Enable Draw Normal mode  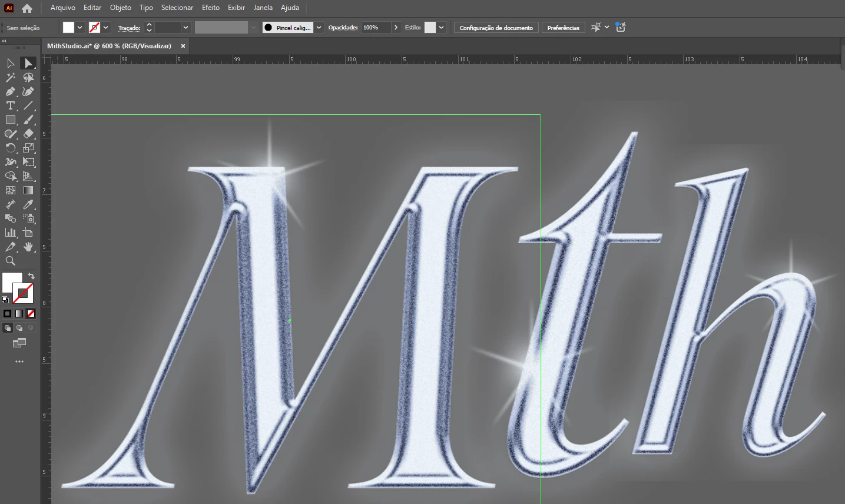[x=8, y=328]
